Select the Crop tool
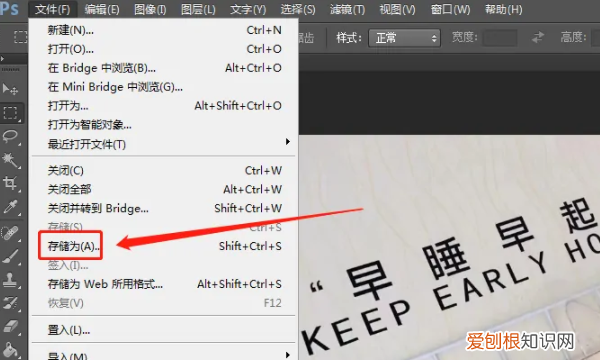Image resolution: width=600 pixels, height=360 pixels. (10, 183)
